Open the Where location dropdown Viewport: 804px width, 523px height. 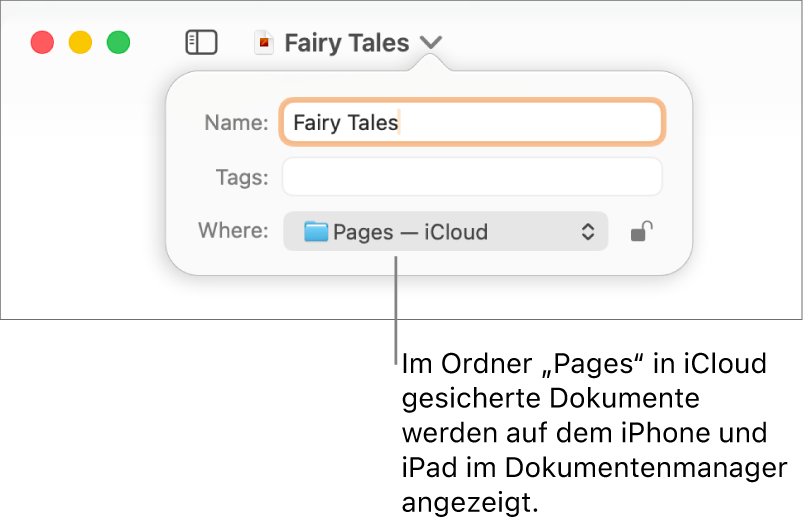click(x=445, y=232)
